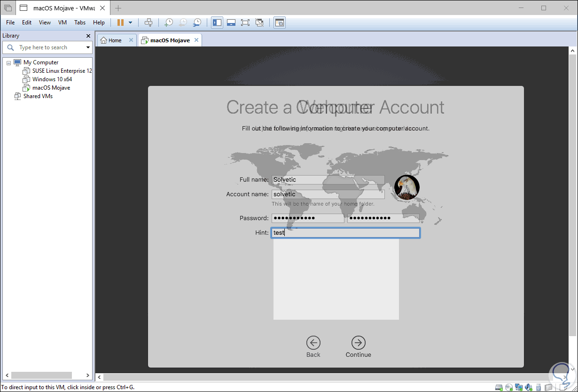The image size is (578, 392).
Task: Enter full screen mode
Action: 245,23
